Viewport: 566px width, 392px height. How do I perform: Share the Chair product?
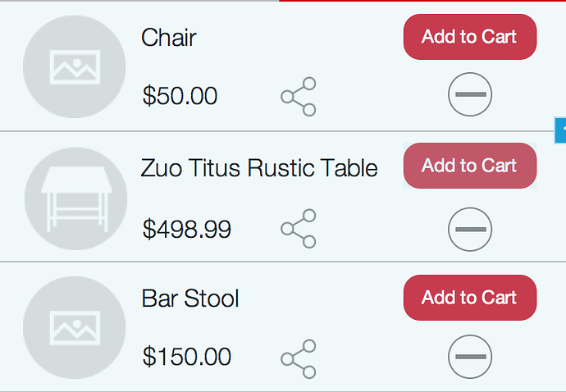click(x=299, y=97)
